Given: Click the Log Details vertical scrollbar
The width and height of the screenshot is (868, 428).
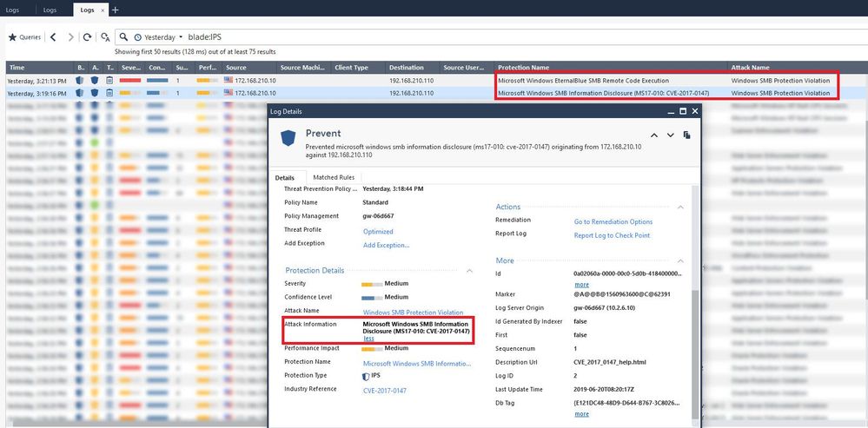Looking at the screenshot, I should click(x=695, y=354).
